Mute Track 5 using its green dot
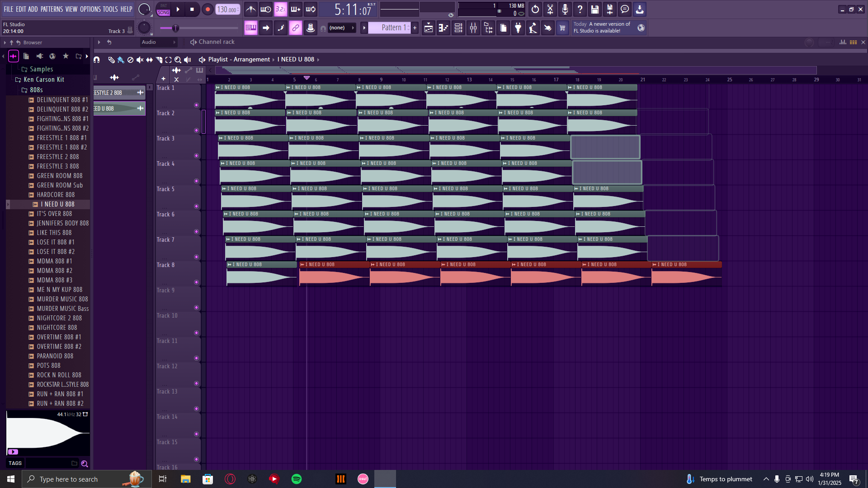This screenshot has width=868, height=488. (196, 206)
